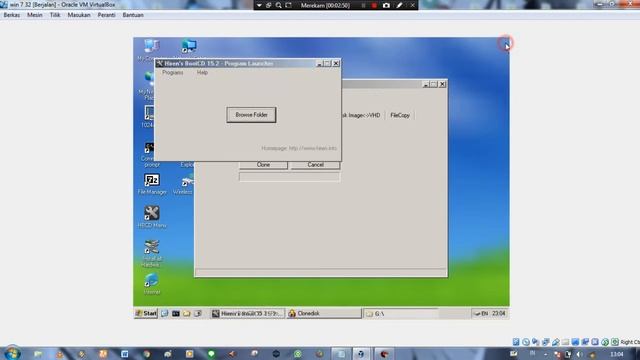The height and width of the screenshot is (360, 640).
Task: Open the Programs menu in Hiren's launcher
Action: (x=173, y=72)
